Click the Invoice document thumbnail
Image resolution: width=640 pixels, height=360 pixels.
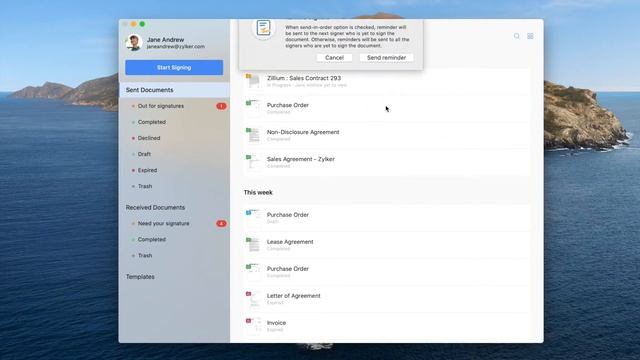[253, 326]
